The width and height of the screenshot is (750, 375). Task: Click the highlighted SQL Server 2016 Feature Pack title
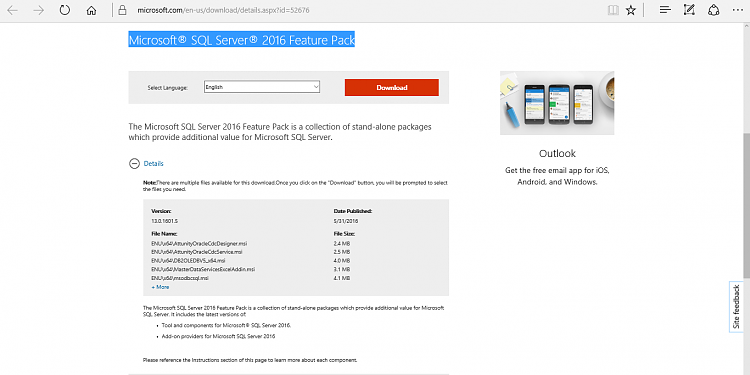(x=242, y=40)
